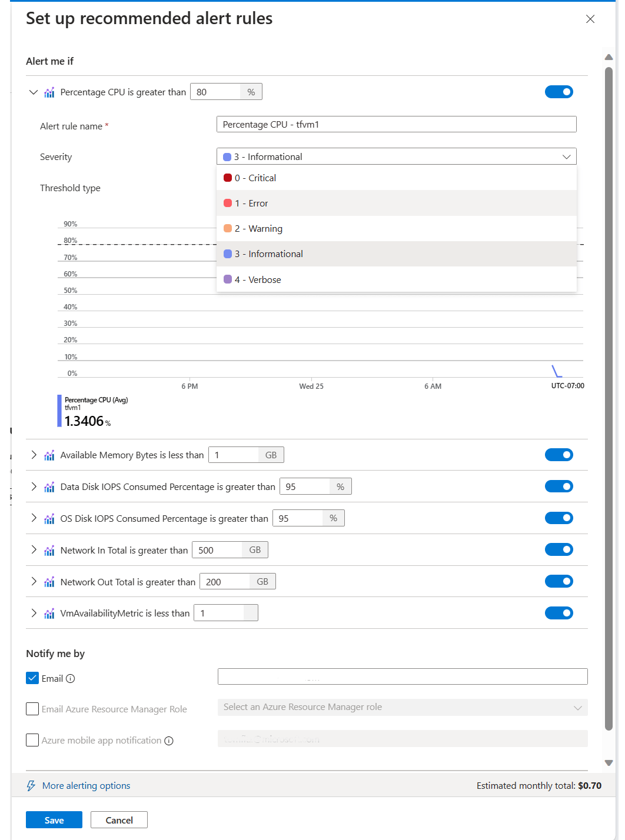
Task: Click the red dot beside 1 - Error
Action: [228, 203]
